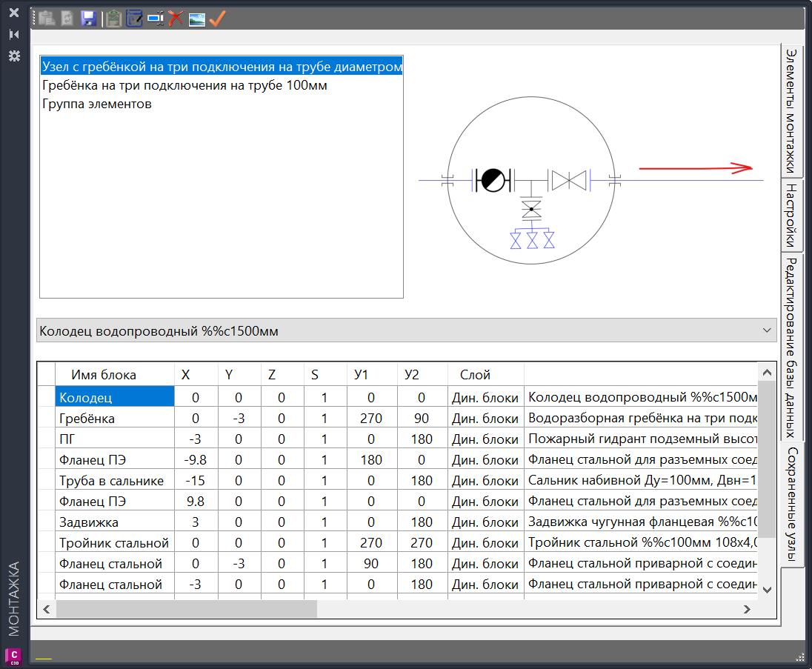
Task: Click the orange checkmark apply icon
Action: [217, 19]
